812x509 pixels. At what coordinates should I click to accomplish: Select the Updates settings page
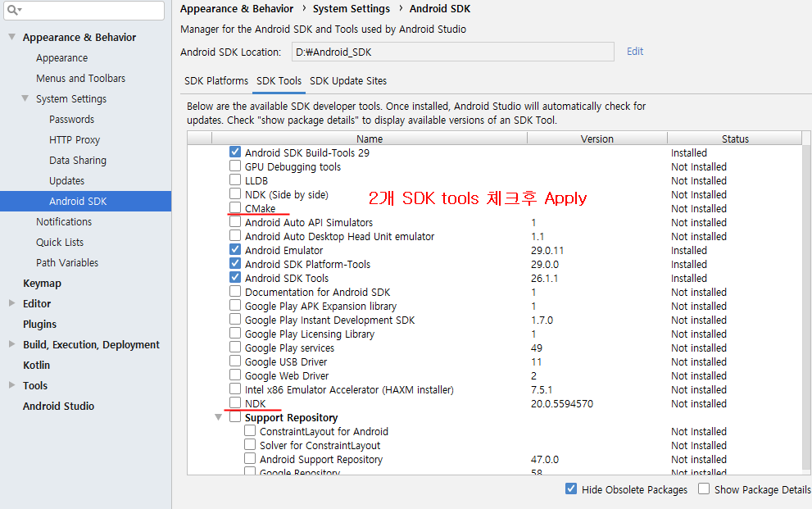[67, 180]
